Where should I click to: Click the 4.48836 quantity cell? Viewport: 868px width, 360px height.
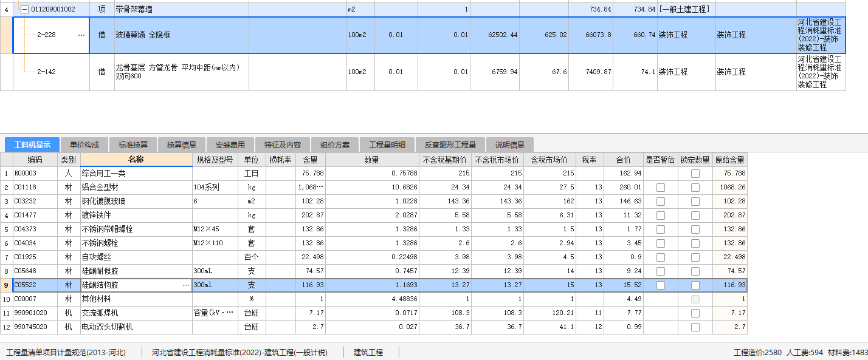(372, 299)
